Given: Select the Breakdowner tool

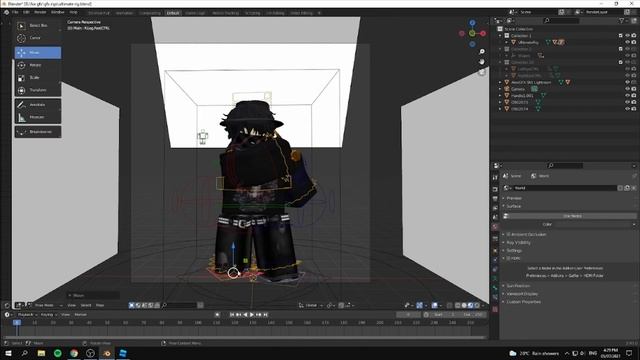Looking at the screenshot, I should pyautogui.click(x=38, y=132).
